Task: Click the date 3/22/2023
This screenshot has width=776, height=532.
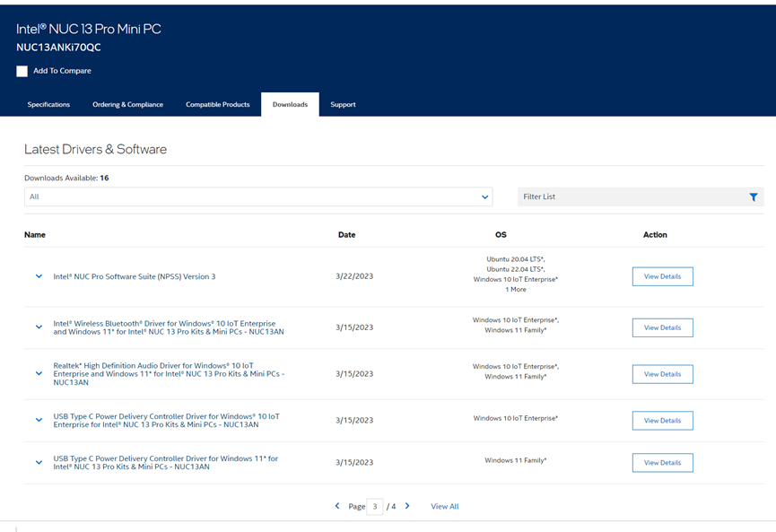Action: click(x=354, y=276)
